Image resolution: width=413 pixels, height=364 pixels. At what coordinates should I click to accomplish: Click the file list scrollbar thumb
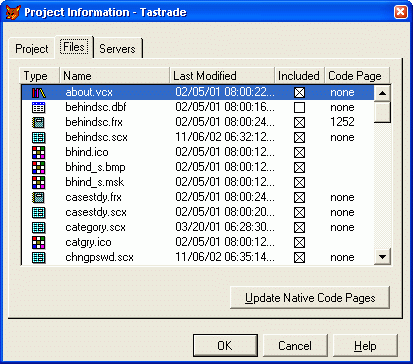click(382, 112)
